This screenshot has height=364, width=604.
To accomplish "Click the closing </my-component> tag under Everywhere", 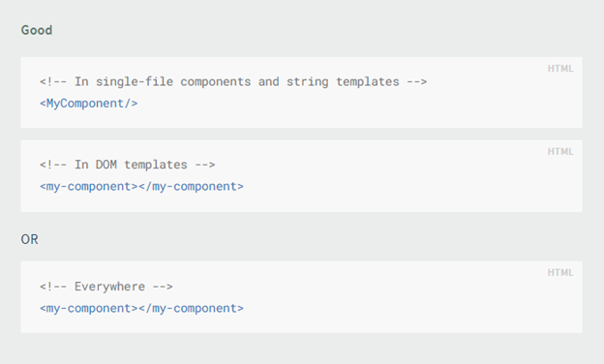I will click(191, 309).
